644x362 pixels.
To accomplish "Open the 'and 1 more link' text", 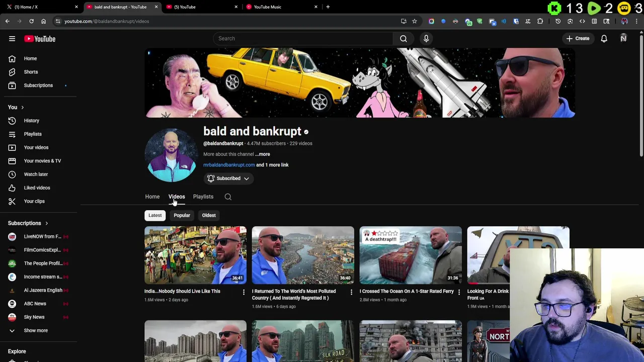I will pos(272,165).
